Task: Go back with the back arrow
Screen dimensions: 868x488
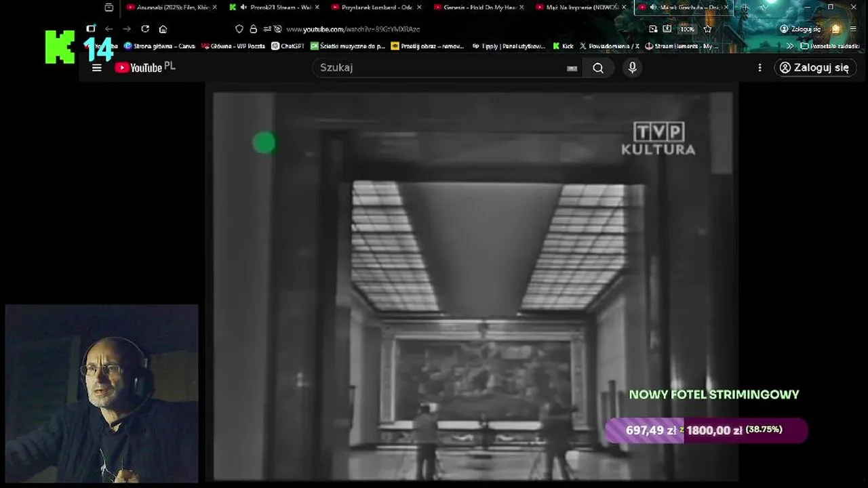Action: (109, 29)
